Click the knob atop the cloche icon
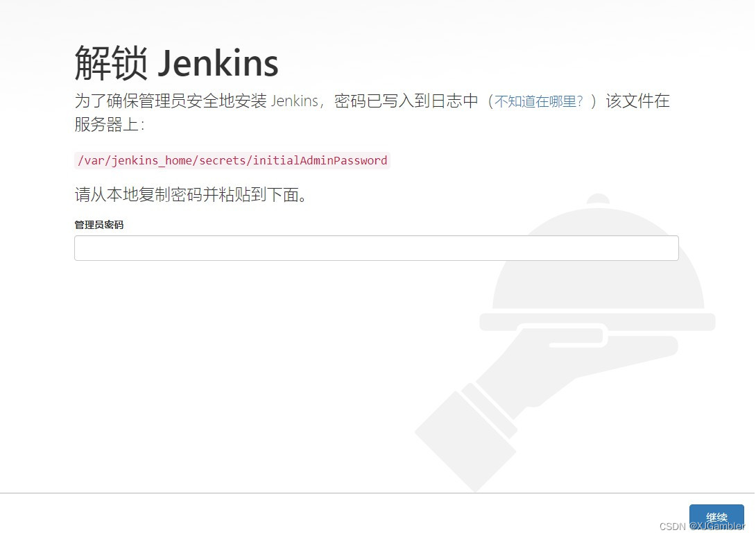 (599, 199)
